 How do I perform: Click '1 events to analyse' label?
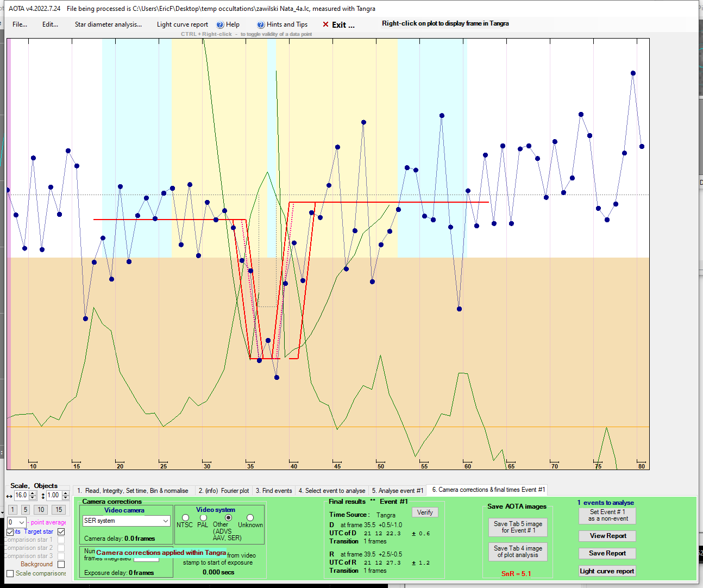coord(606,503)
